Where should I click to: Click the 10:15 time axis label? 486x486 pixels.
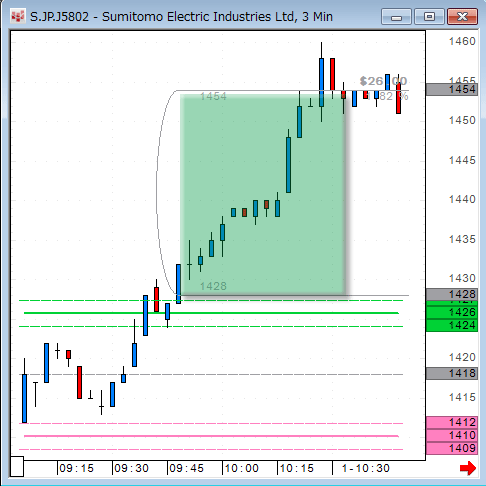coord(296,468)
